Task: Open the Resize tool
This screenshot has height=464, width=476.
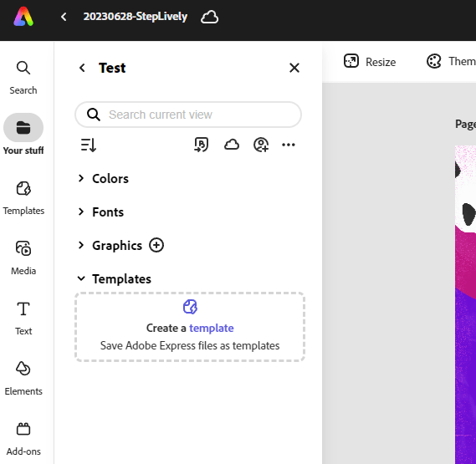Action: (370, 62)
